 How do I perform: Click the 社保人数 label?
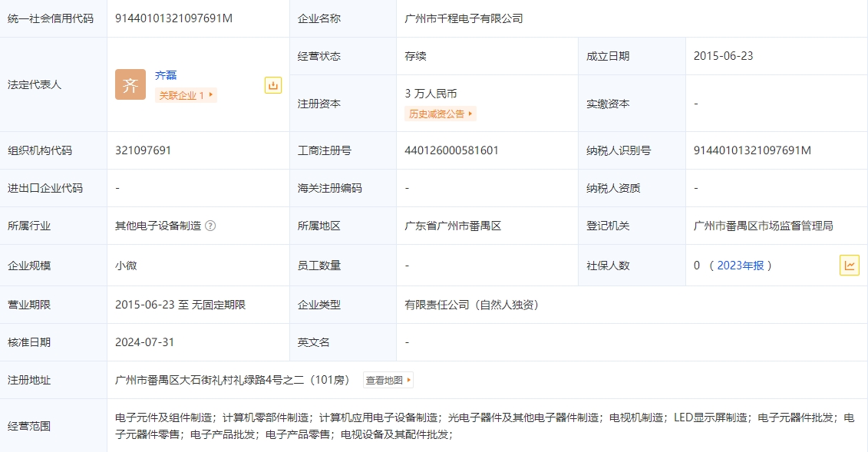(x=608, y=266)
